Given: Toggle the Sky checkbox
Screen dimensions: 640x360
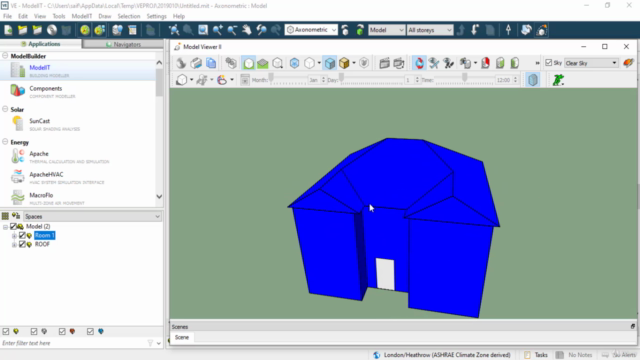Looking at the screenshot, I should click(x=549, y=63).
